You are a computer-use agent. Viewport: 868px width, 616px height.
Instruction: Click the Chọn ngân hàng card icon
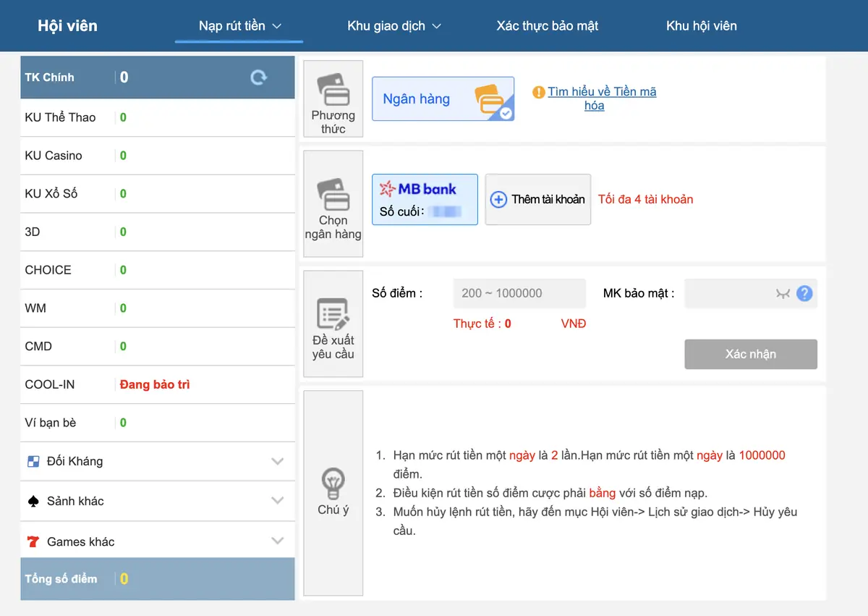[x=333, y=194]
